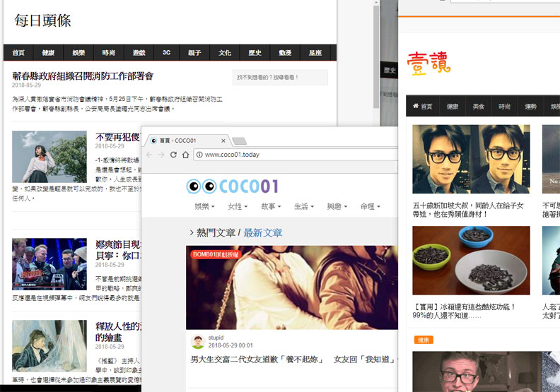This screenshot has height=392, width=560.
Task: Open a new tab beside COCO01 tab
Action: coord(239,141)
